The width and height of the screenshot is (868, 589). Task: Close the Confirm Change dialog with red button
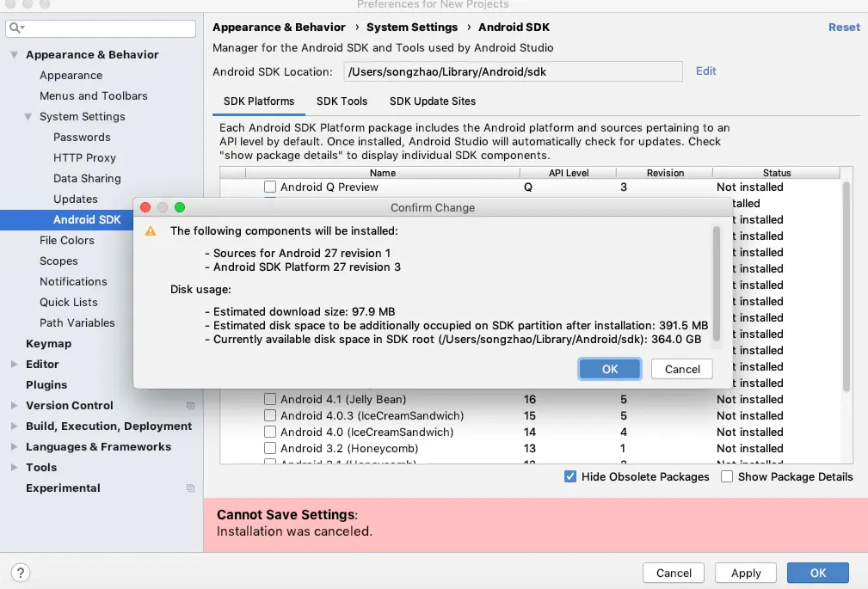pos(145,207)
